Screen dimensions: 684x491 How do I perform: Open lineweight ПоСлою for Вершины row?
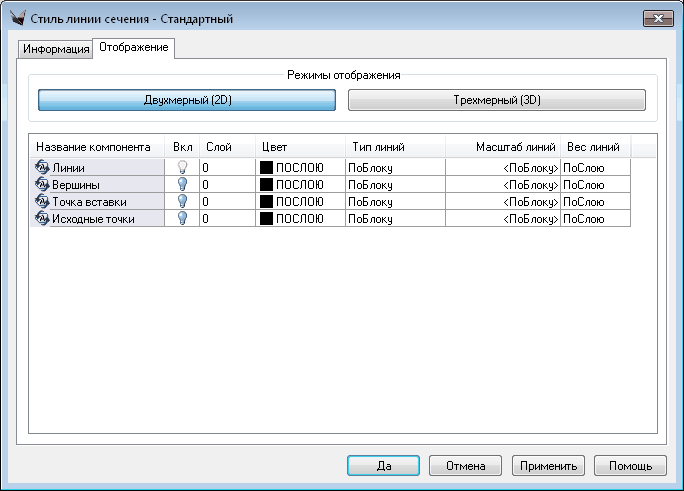(584, 185)
